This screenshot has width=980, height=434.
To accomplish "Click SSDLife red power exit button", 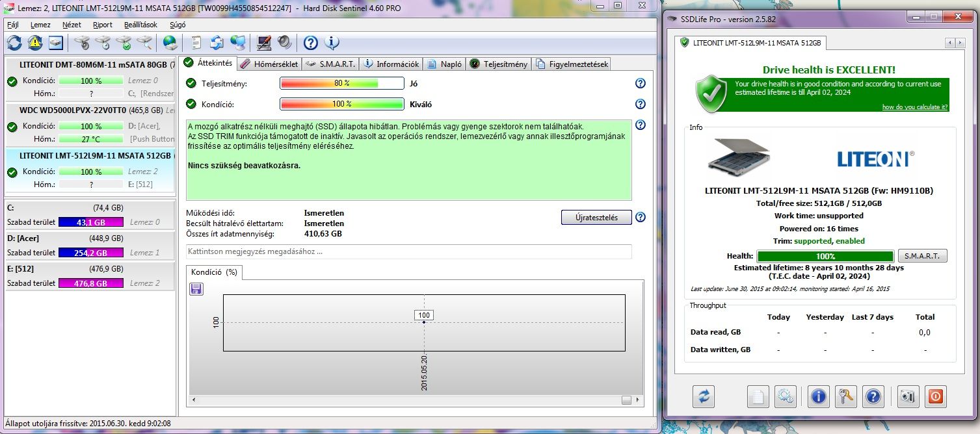I will click(x=935, y=396).
